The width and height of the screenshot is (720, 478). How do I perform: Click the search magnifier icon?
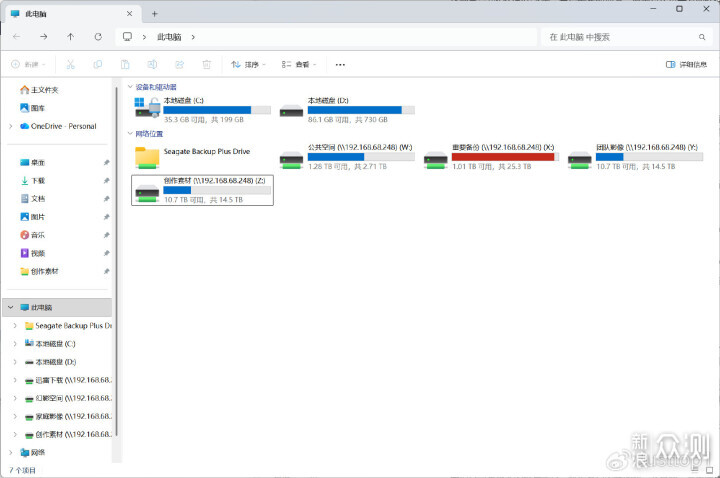click(x=702, y=37)
